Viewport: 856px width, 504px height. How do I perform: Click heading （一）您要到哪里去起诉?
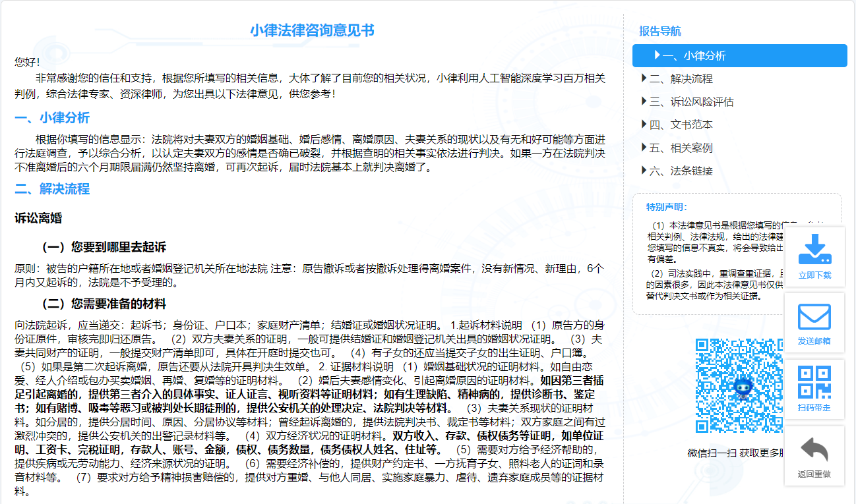click(x=104, y=247)
